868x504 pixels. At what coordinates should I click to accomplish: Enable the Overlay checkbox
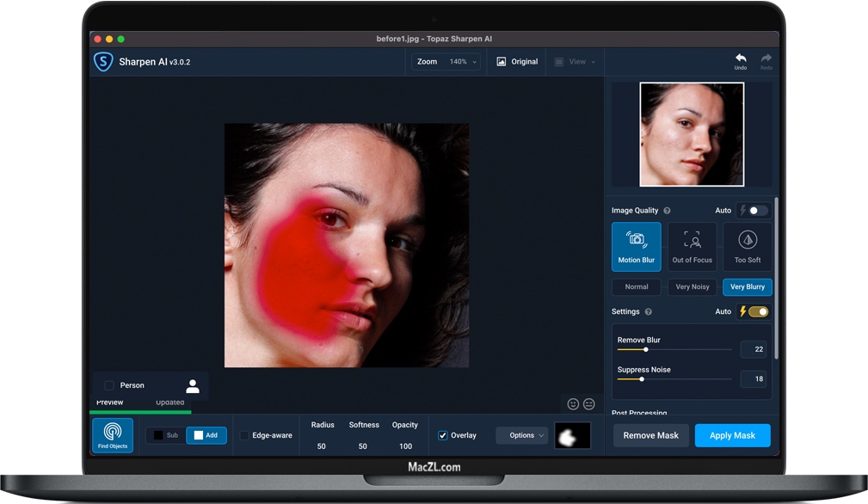point(442,435)
